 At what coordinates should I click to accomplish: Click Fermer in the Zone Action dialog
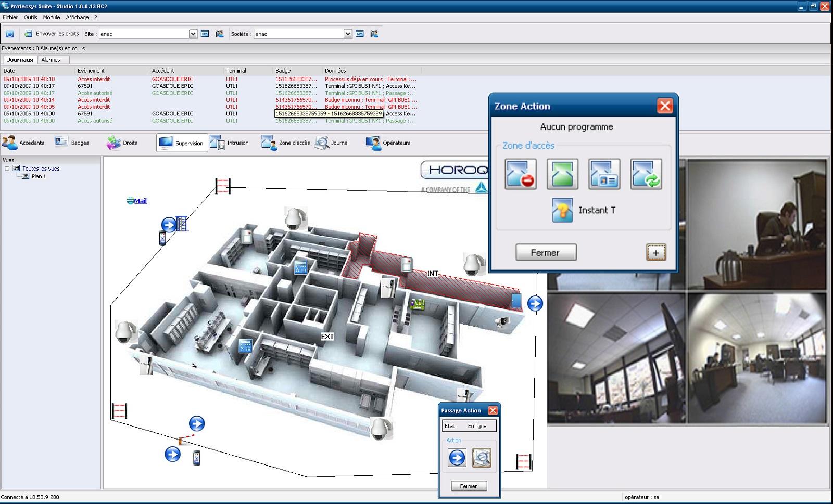point(546,253)
